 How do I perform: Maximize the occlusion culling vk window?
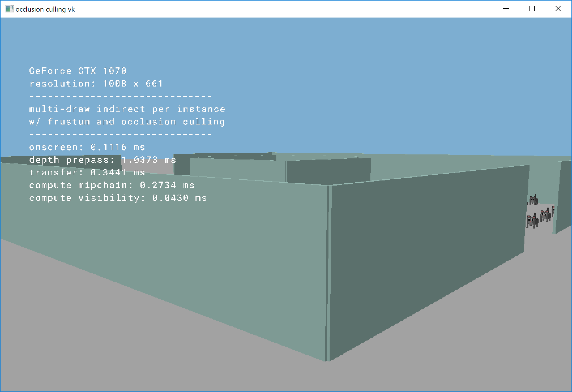coord(532,9)
